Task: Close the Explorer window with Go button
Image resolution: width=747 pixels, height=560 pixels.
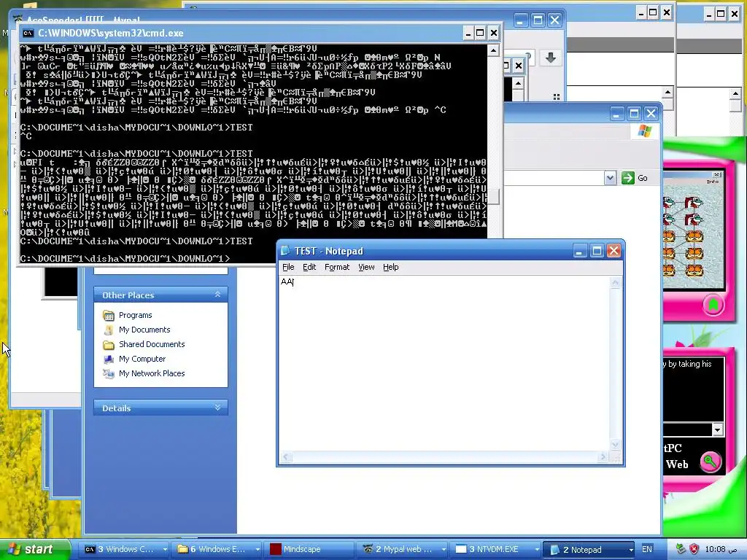Action: pos(651,113)
